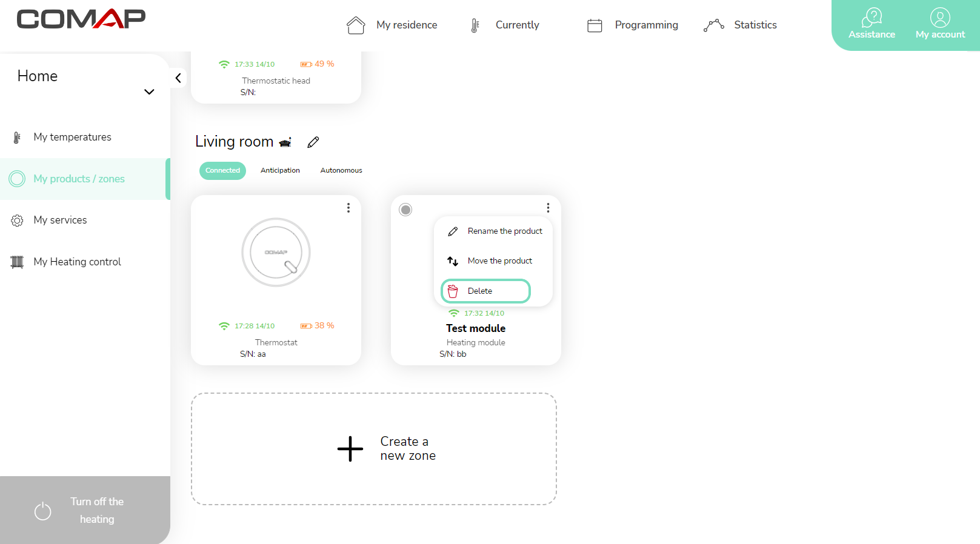The width and height of the screenshot is (980, 544).
Task: Select Rename the product menu entry
Action: pos(494,231)
